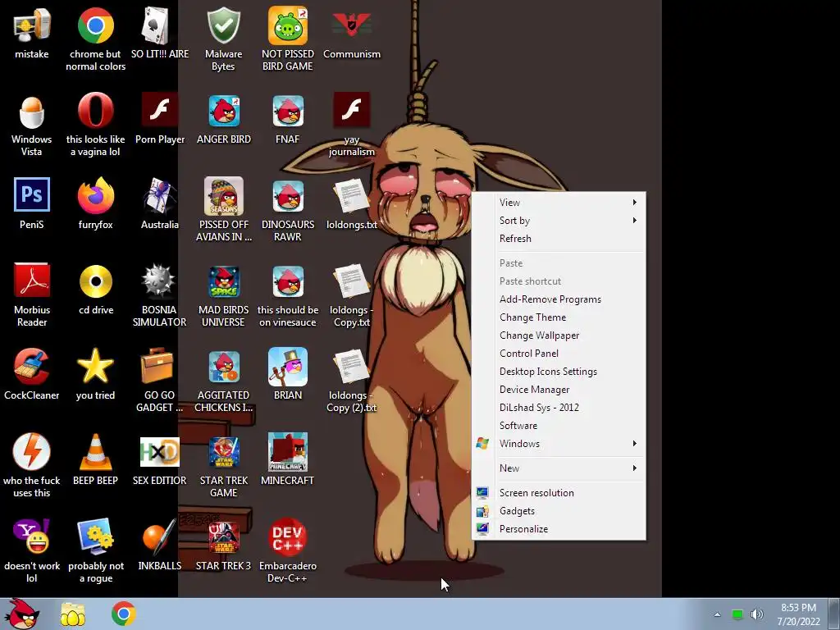Viewport: 840px width, 630px height.
Task: Open the Windows Vista egg icon
Action: coord(32,111)
